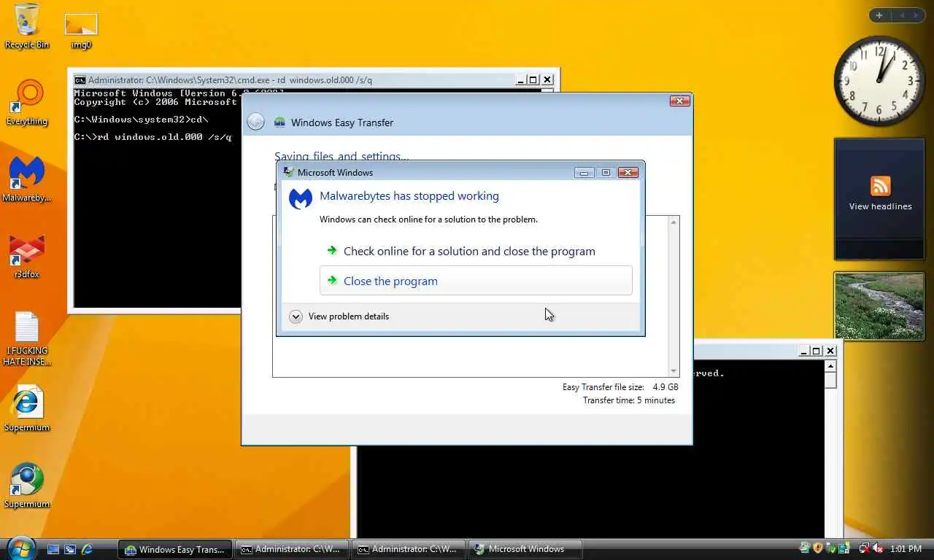Close the Windows Easy Transfer window
934x560 pixels.
[679, 101]
